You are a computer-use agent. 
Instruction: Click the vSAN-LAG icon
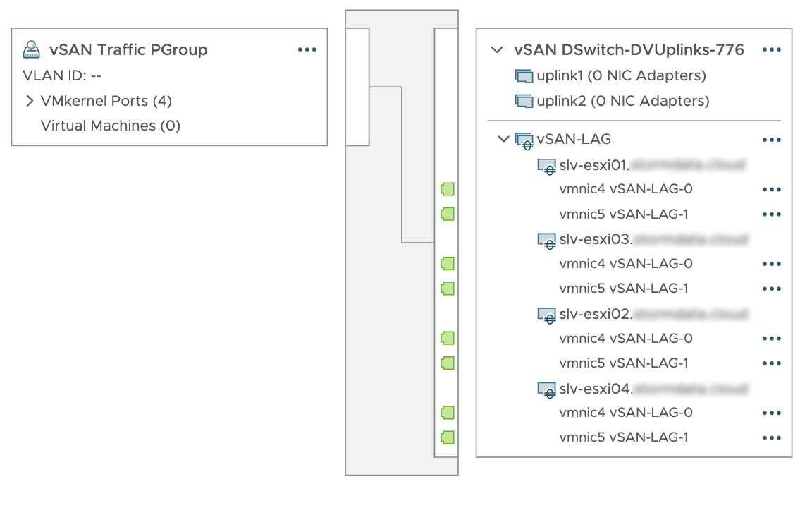point(524,140)
